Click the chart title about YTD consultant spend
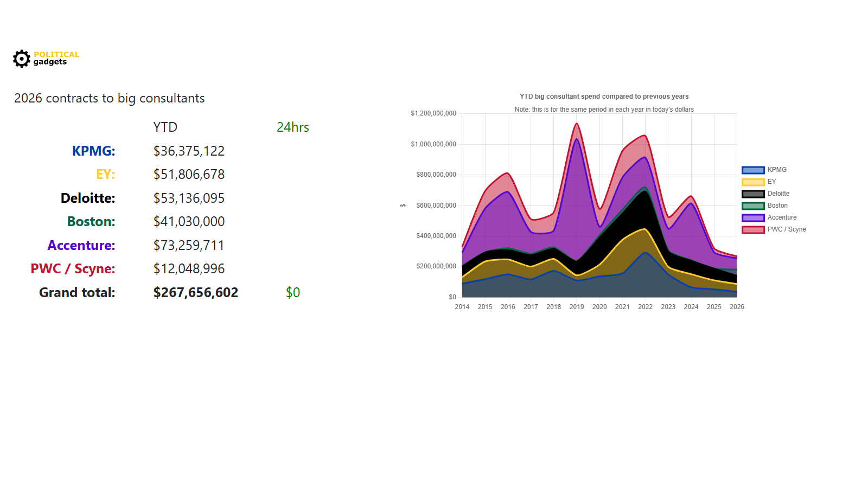 tap(604, 97)
